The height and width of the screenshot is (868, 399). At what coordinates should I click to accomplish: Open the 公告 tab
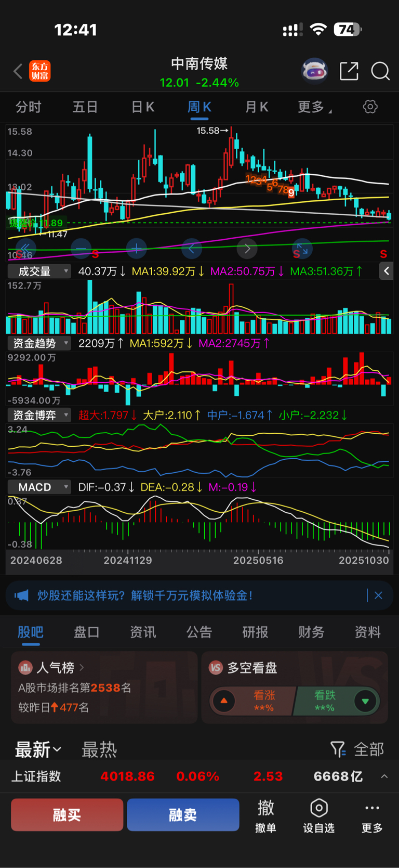click(199, 632)
